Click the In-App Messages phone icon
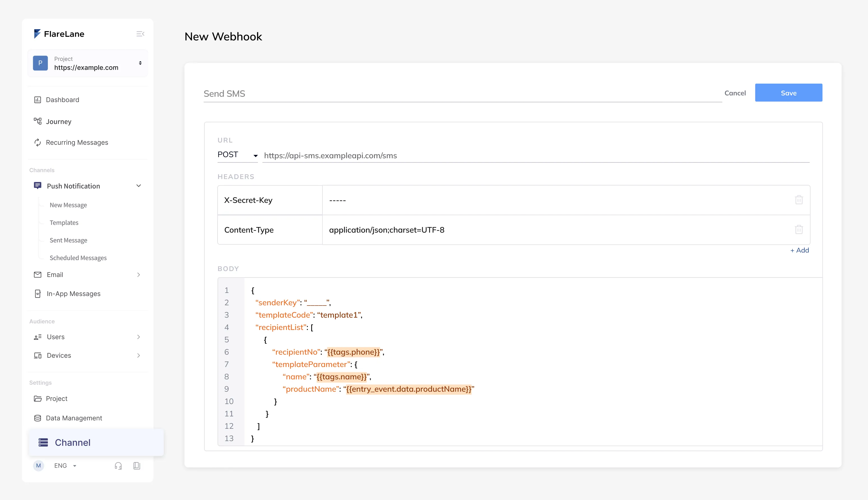 37,293
